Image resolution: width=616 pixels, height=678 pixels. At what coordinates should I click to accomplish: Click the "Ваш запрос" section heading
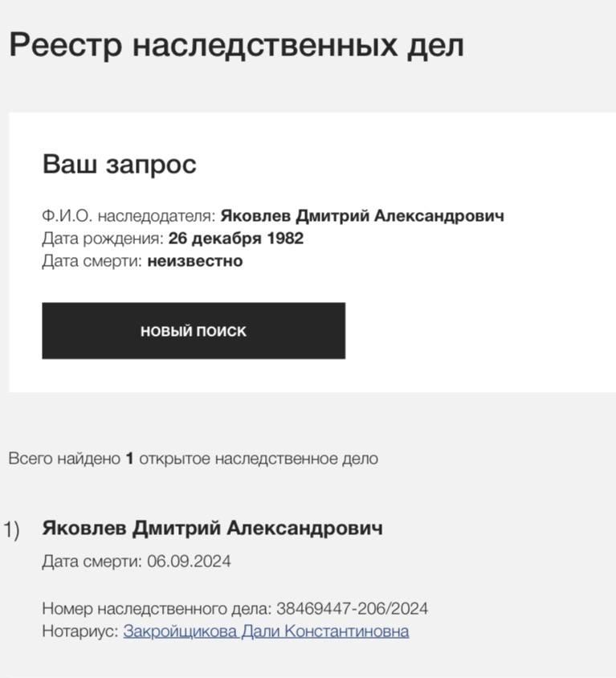119,164
